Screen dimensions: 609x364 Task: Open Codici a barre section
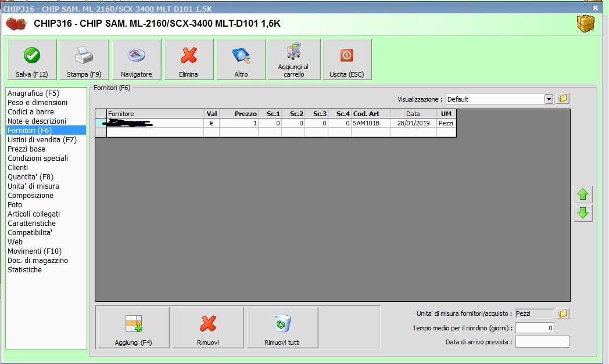(x=31, y=112)
